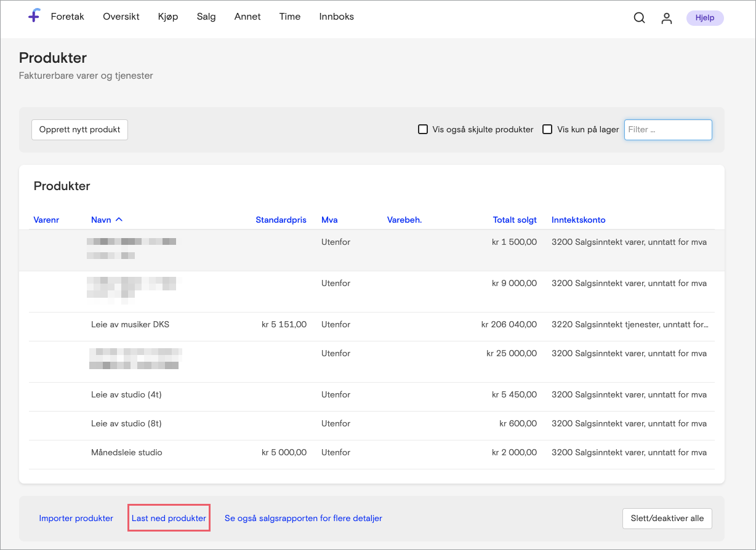Click the kr 5 151,00 standard price

[x=284, y=324]
